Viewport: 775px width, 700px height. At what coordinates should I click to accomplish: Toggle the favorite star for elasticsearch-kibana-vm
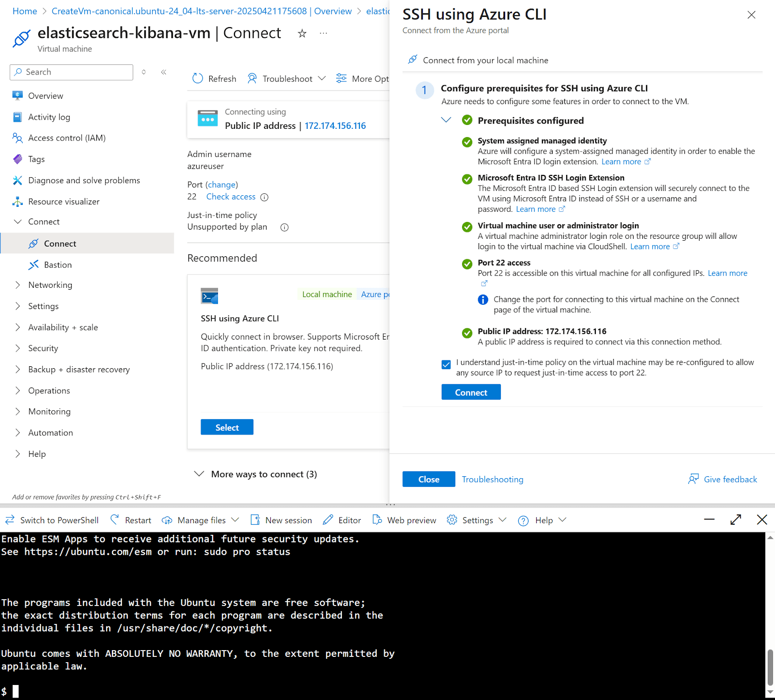302,33
